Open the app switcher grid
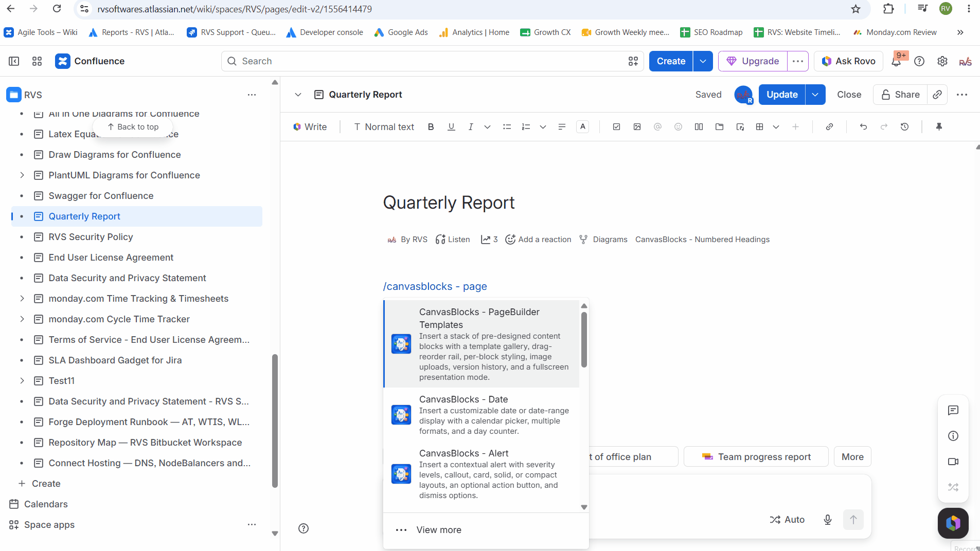 [37, 61]
